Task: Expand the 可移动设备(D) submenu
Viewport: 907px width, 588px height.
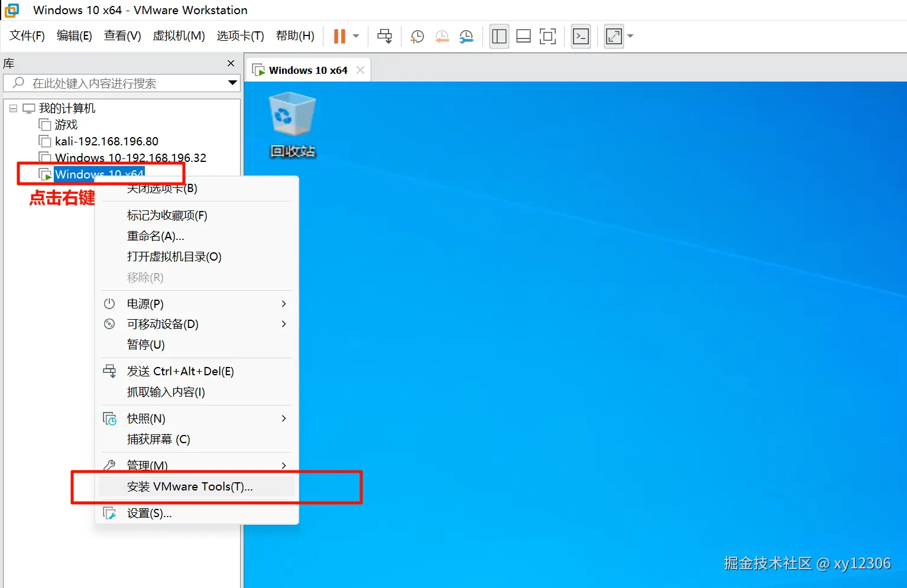Action: 197,324
